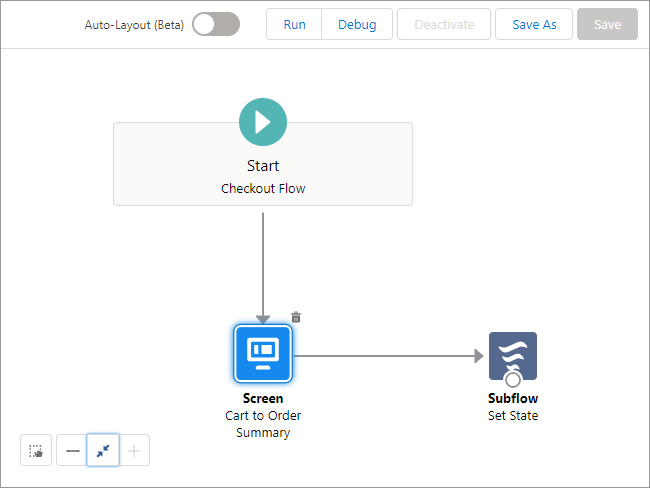Viewport: 650px width, 488px height.
Task: Select the green Start play icon
Action: pos(263,122)
